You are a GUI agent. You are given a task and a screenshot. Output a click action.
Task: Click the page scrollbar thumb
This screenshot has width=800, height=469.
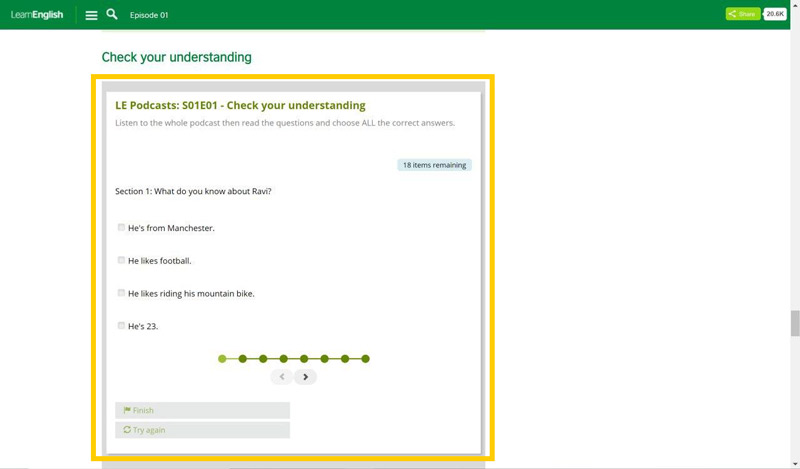(x=795, y=323)
